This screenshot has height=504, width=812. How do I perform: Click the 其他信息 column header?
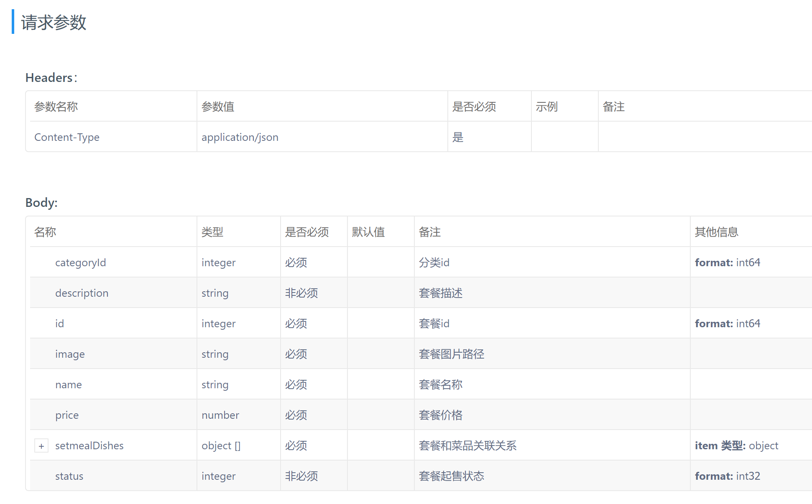[716, 232]
